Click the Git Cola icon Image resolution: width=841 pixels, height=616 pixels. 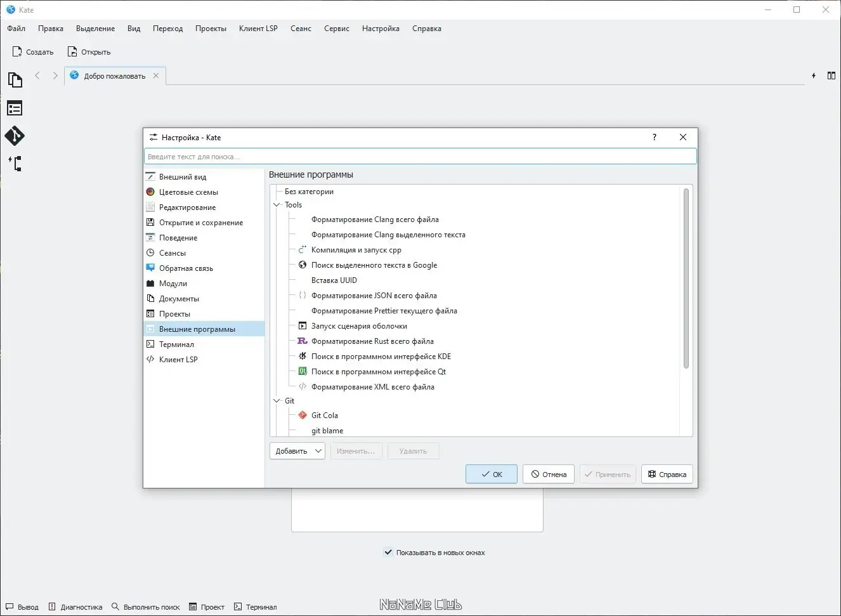tap(303, 416)
